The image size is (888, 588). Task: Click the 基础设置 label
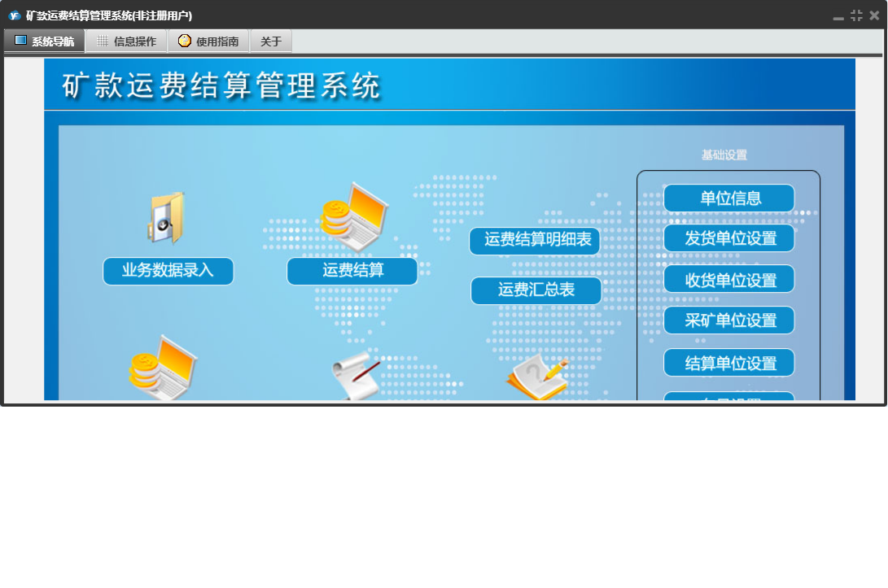724,155
